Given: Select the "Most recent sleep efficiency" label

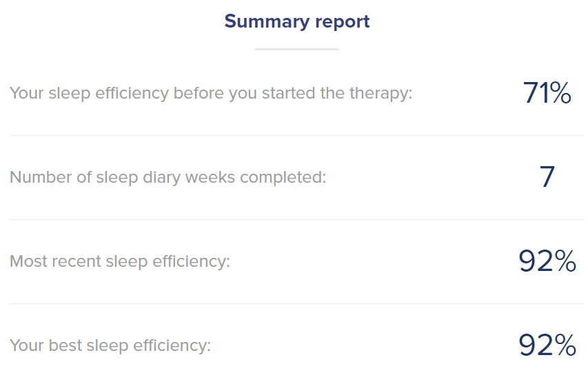Looking at the screenshot, I should 120,261.
